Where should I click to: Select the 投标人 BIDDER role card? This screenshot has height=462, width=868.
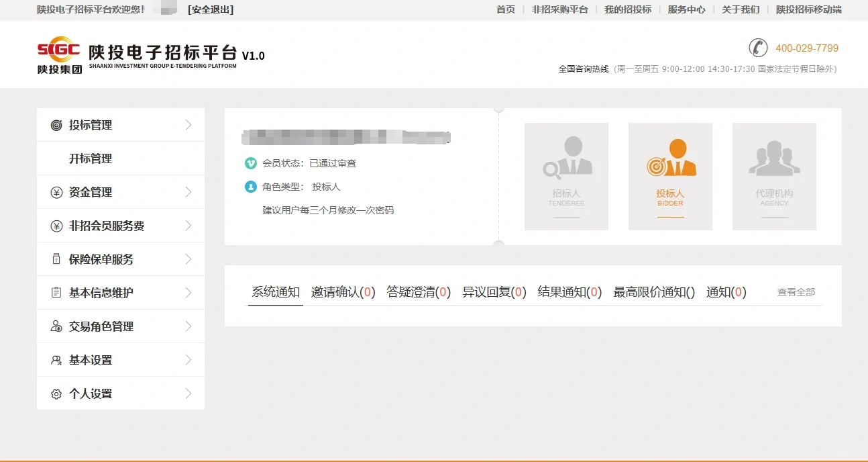click(x=669, y=176)
